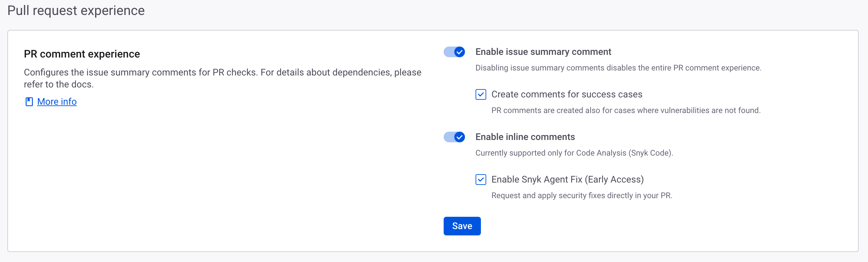Uncheck the Enable Snyk Agent Fix checkbox
The height and width of the screenshot is (262, 868).
click(481, 180)
